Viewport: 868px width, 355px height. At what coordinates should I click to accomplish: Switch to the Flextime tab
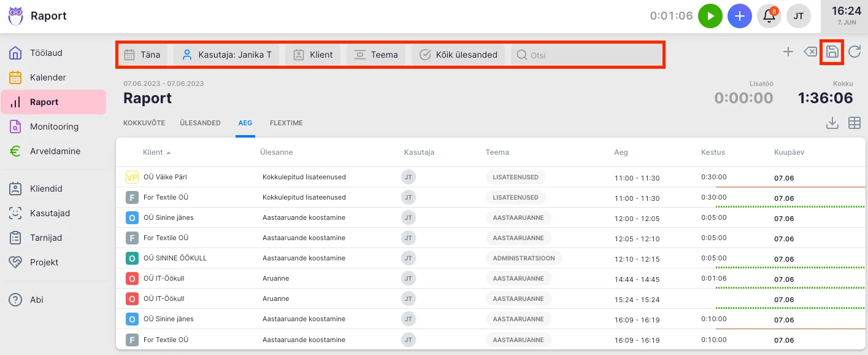click(x=286, y=123)
